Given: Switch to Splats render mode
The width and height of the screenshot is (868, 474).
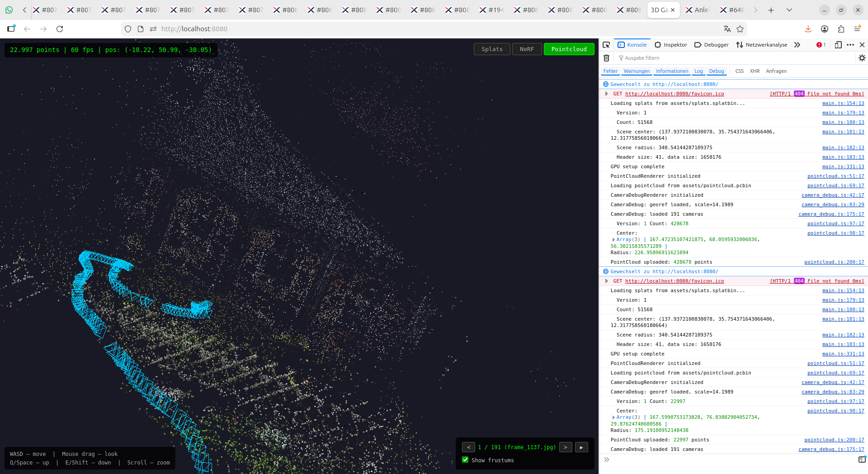Looking at the screenshot, I should [x=491, y=49].
